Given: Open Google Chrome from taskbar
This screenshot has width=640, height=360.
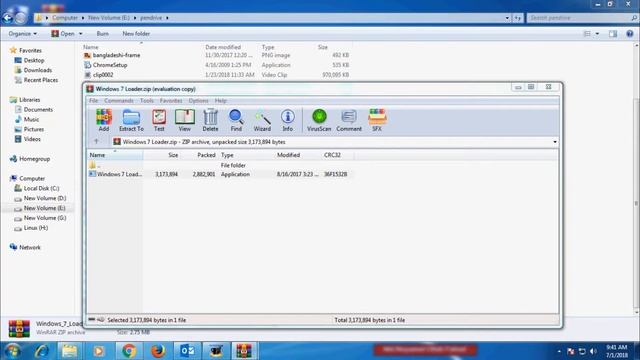Looking at the screenshot, I should click(x=129, y=351).
